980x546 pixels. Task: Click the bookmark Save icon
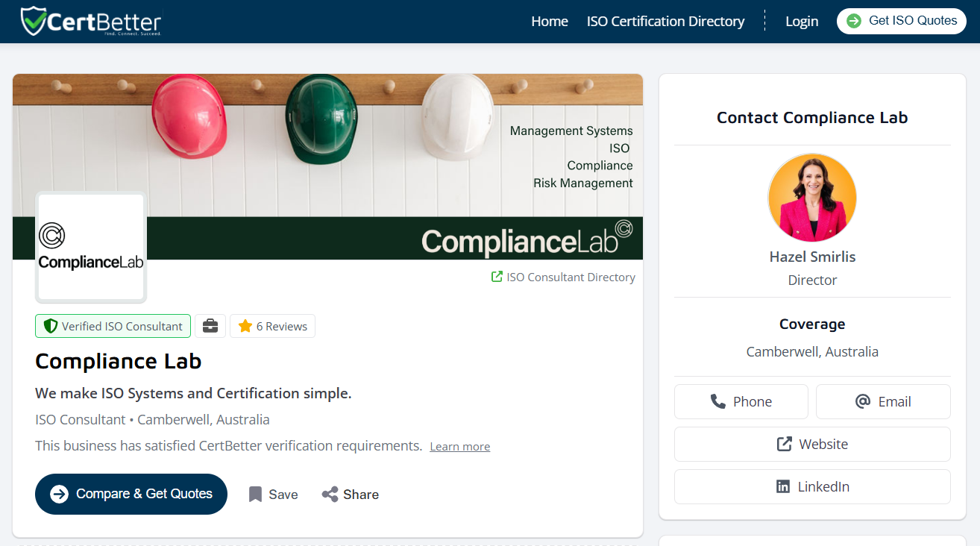255,494
